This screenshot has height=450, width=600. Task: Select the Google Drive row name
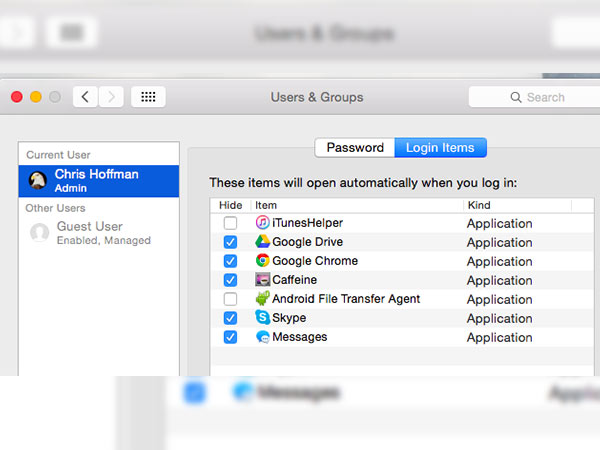click(x=307, y=242)
